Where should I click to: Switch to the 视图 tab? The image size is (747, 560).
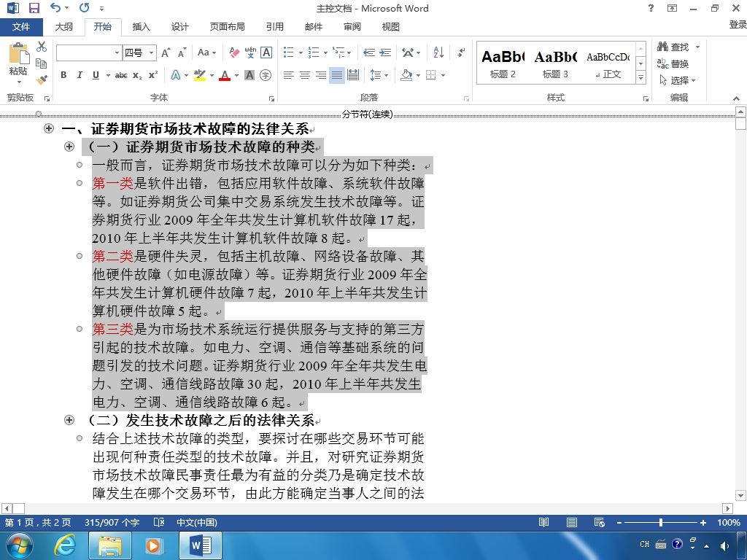pos(391,27)
